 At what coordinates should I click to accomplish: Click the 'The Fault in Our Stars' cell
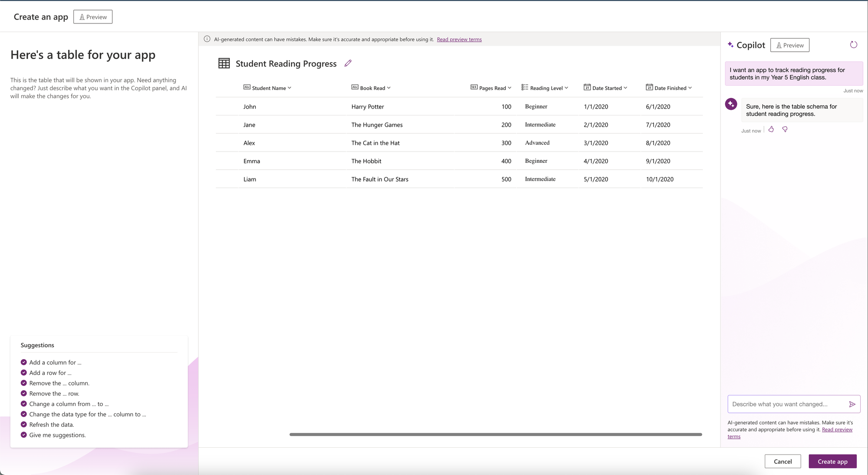click(x=380, y=179)
